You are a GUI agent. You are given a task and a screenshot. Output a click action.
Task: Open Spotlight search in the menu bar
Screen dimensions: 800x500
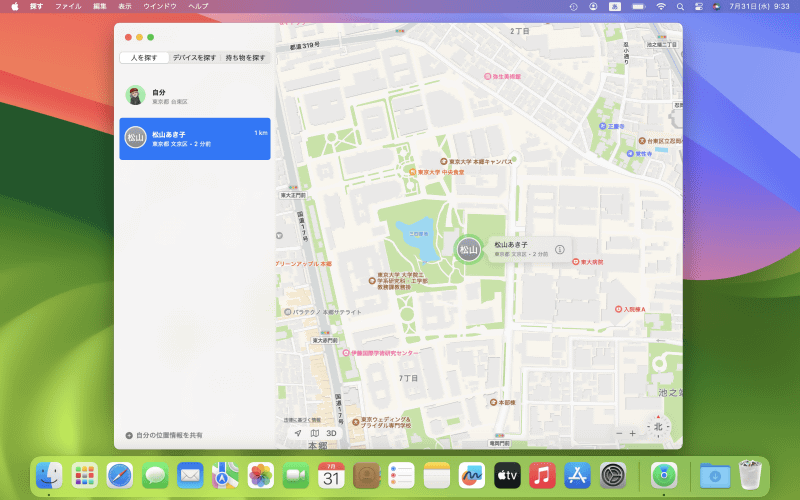[680, 6]
